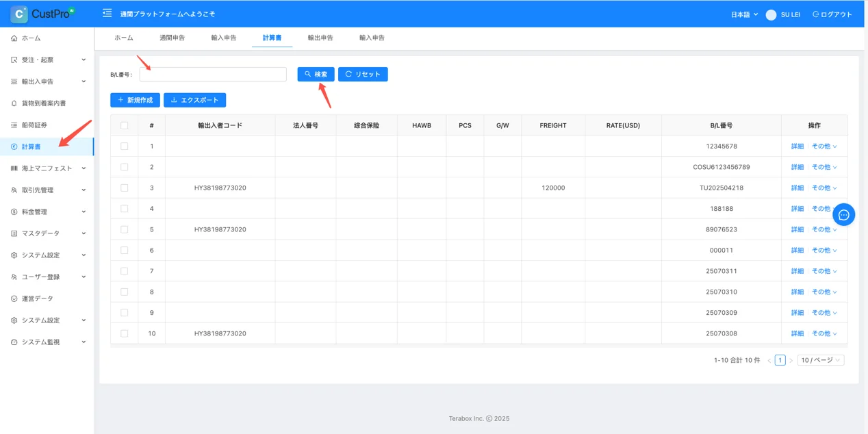
Task: Click the 運営データ smiley icon
Action: coord(14,298)
